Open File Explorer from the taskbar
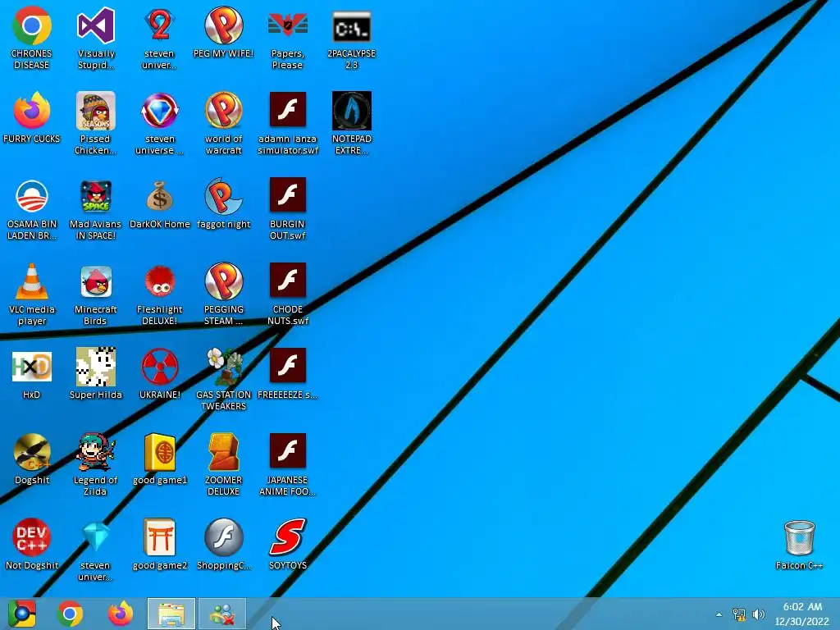This screenshot has height=630, width=840. [x=171, y=614]
